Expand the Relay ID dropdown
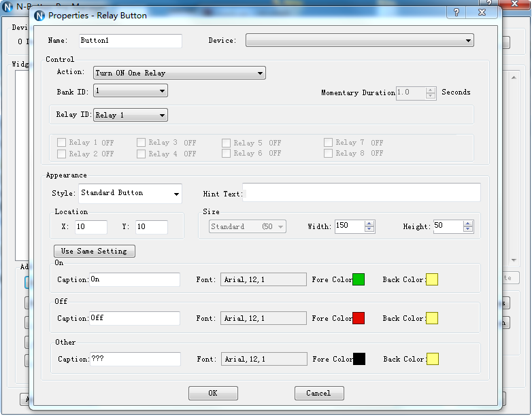The width and height of the screenshot is (532, 416). coord(162,116)
